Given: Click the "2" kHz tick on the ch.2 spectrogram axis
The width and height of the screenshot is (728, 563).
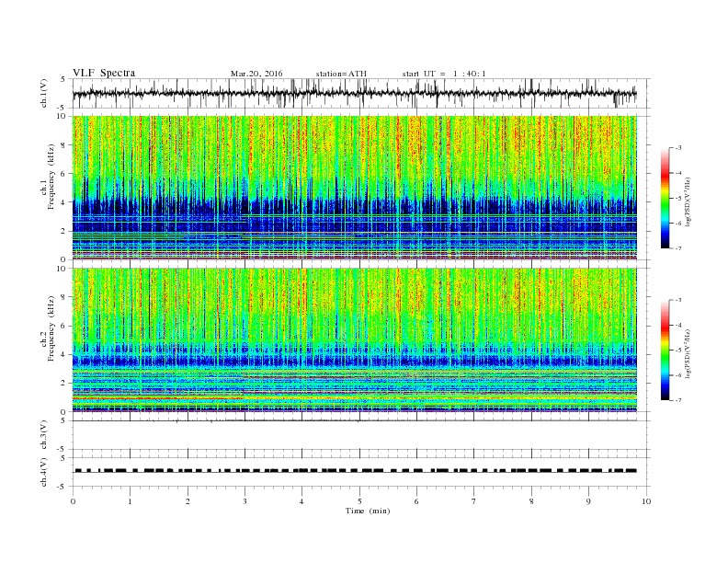Looking at the screenshot, I should coord(64,384).
